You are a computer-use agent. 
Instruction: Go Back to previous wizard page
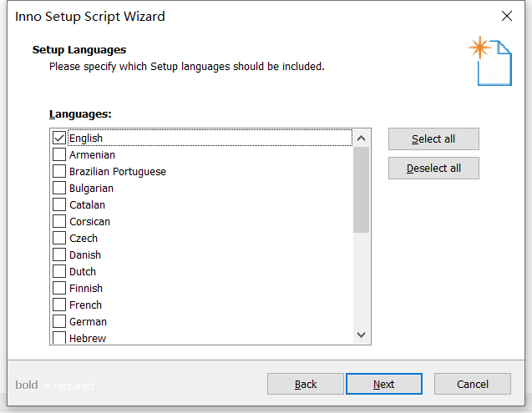coord(306,384)
